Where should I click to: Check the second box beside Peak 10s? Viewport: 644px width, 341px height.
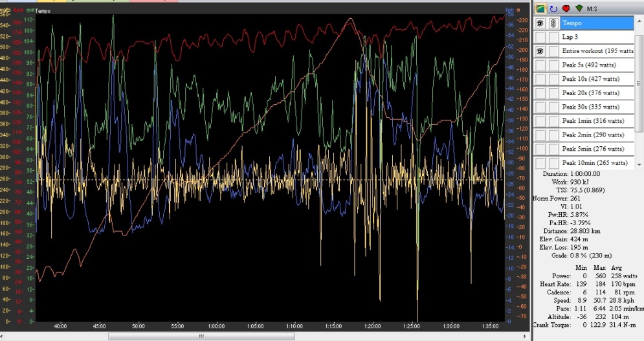tap(553, 79)
